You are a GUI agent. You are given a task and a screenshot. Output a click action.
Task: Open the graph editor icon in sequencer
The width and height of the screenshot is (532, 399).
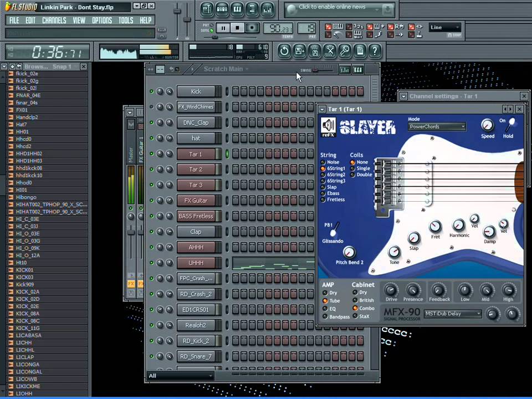tap(345, 70)
